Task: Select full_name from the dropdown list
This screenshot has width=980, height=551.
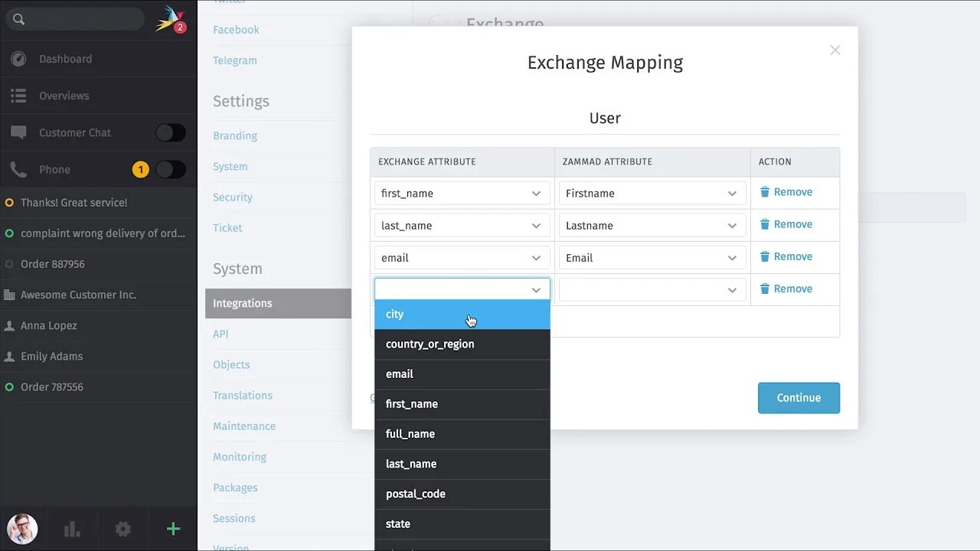Action: pos(462,434)
